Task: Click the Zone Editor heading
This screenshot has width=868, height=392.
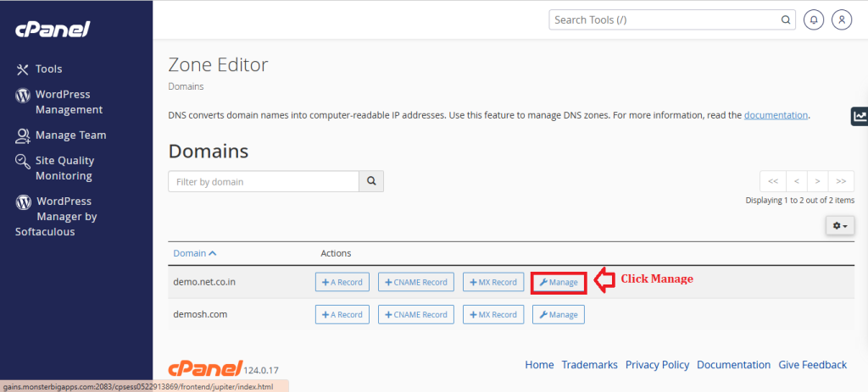Action: pos(218,65)
